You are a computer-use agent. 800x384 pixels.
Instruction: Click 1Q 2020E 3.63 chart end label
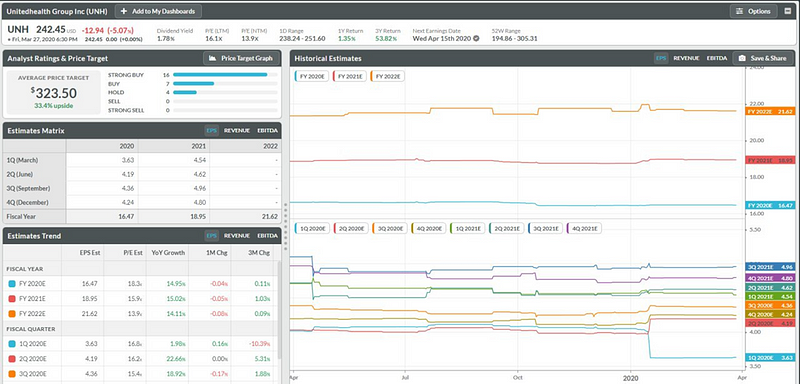pyautogui.click(x=770, y=357)
